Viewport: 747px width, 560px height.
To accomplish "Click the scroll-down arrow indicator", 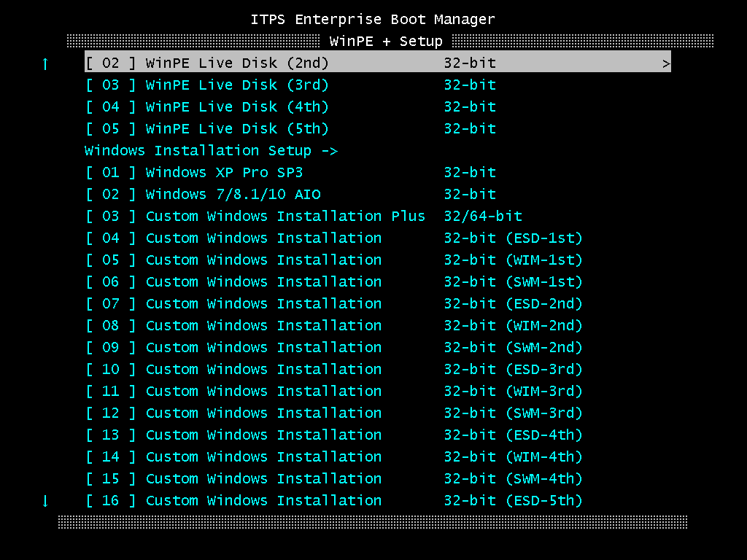I will (x=45, y=501).
